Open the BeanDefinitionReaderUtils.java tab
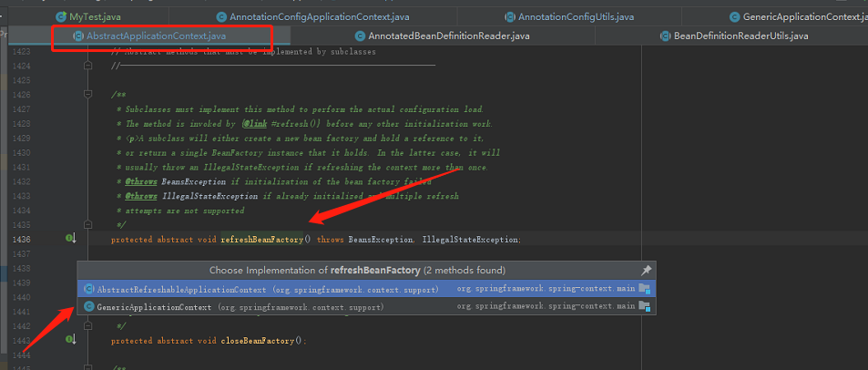The width and height of the screenshot is (868, 370). point(734,36)
